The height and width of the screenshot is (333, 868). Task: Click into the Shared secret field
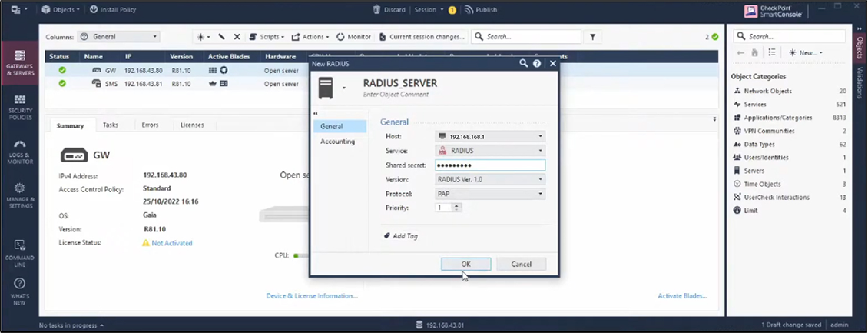point(489,165)
